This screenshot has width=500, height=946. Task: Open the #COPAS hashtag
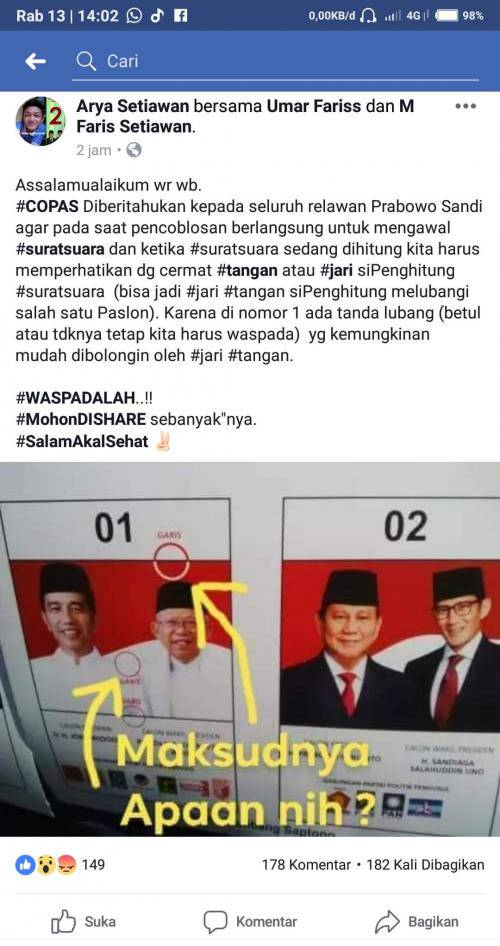pos(47,205)
